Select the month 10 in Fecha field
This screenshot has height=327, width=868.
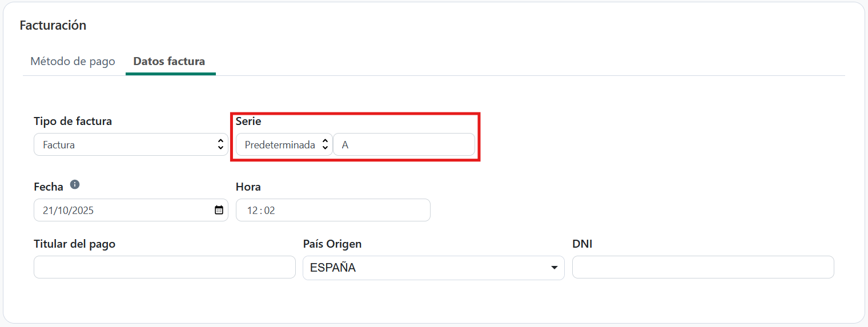[61, 211]
